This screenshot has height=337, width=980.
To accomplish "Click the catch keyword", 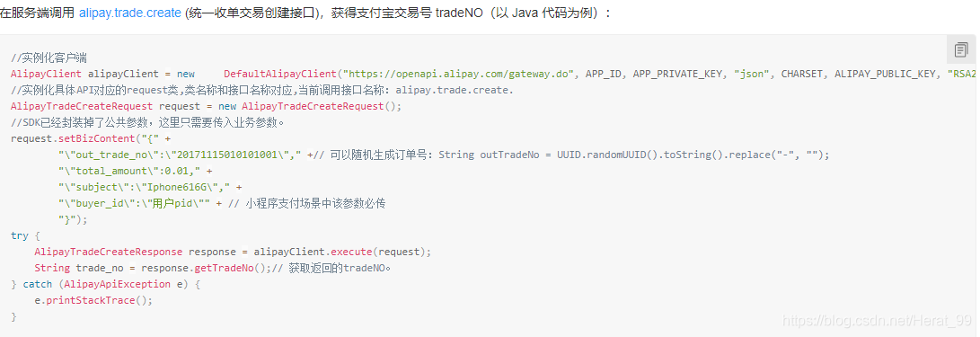I will click(x=37, y=284).
